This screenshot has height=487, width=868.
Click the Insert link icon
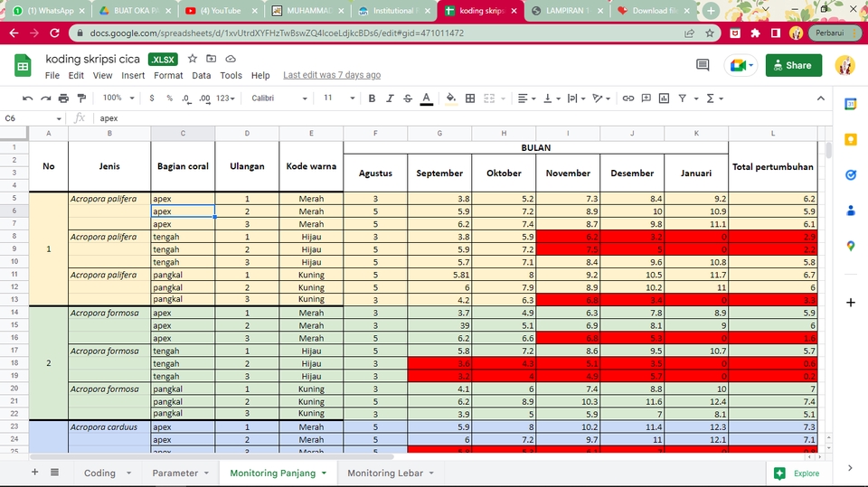pyautogui.click(x=627, y=98)
